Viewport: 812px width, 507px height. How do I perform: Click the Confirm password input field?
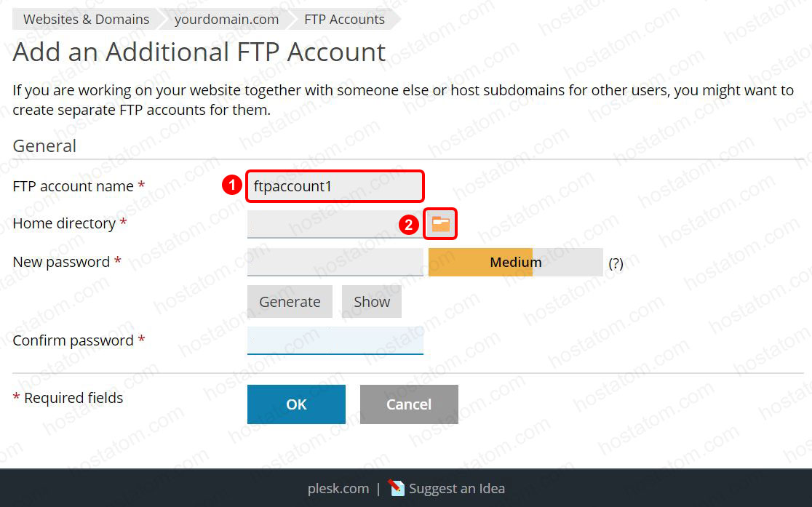(335, 340)
